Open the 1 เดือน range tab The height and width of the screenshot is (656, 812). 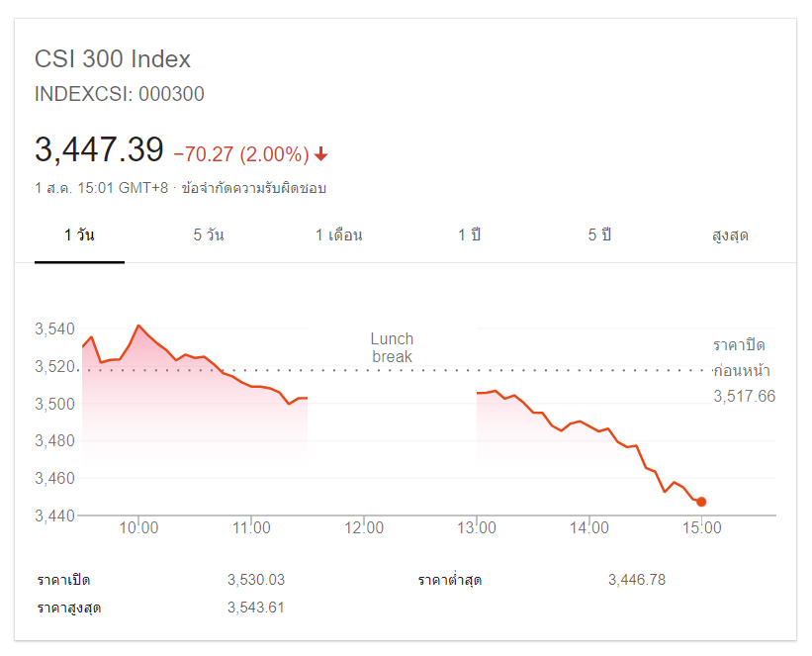pos(339,235)
